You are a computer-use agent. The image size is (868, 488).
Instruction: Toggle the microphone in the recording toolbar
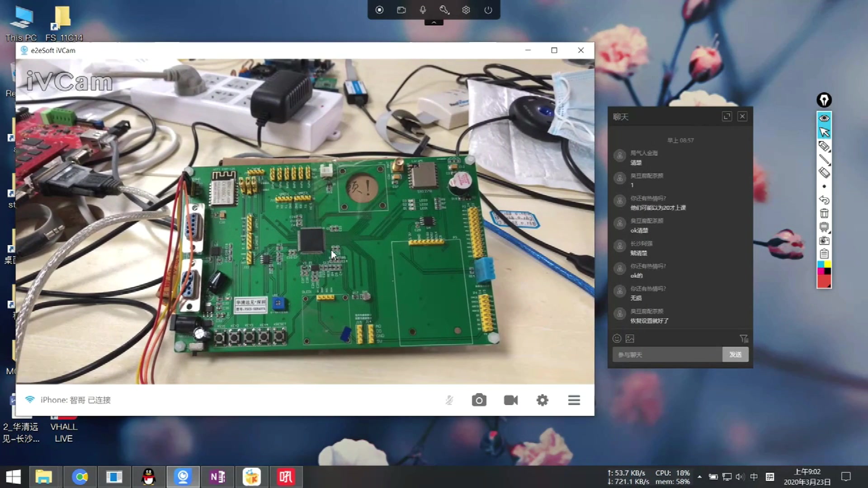coord(423,9)
